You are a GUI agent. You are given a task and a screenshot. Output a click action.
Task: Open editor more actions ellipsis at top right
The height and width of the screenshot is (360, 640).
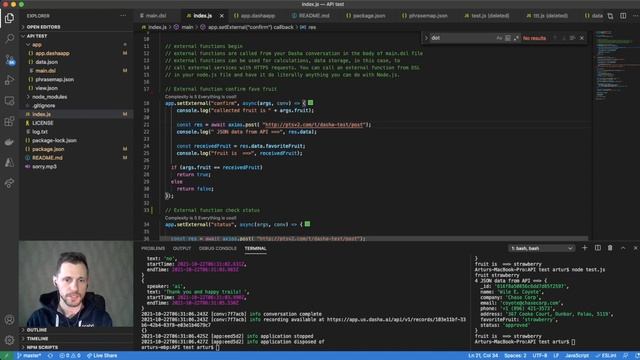(636, 16)
